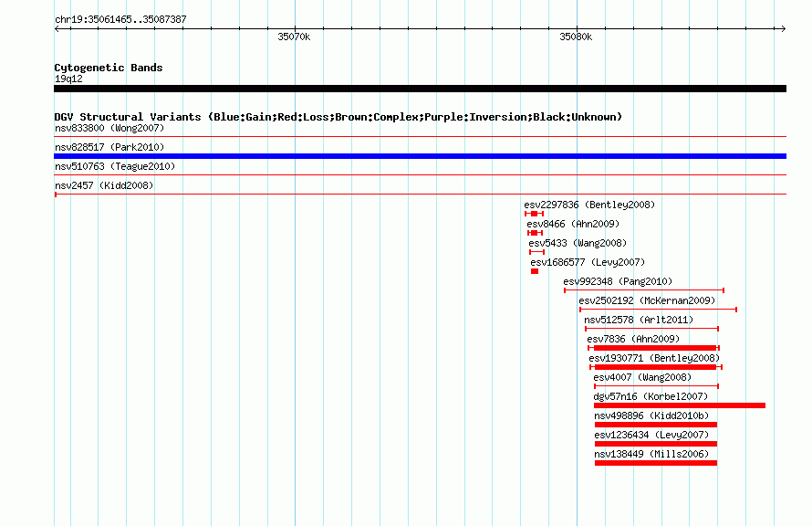
Task: Click the red esv1236434 loss bar
Action: 656,444
